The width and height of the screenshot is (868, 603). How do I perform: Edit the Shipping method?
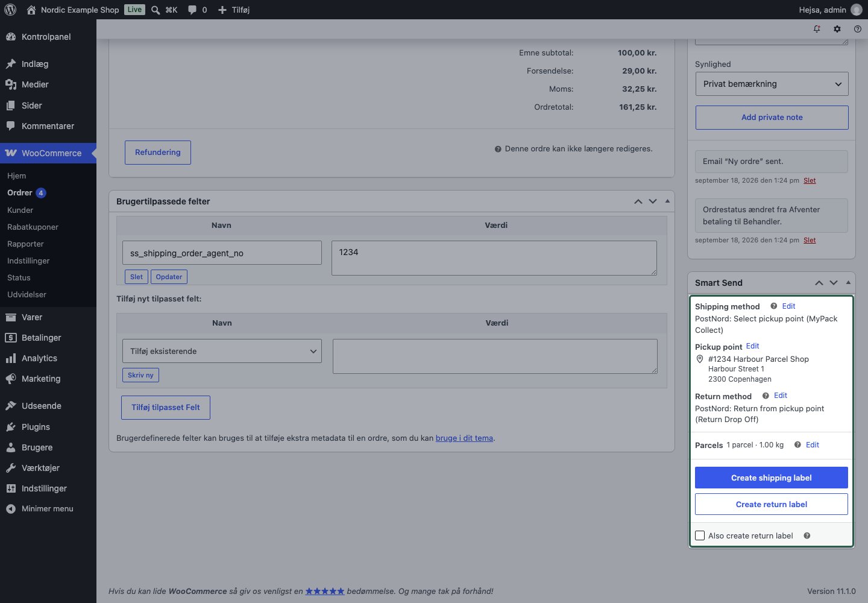coord(788,306)
